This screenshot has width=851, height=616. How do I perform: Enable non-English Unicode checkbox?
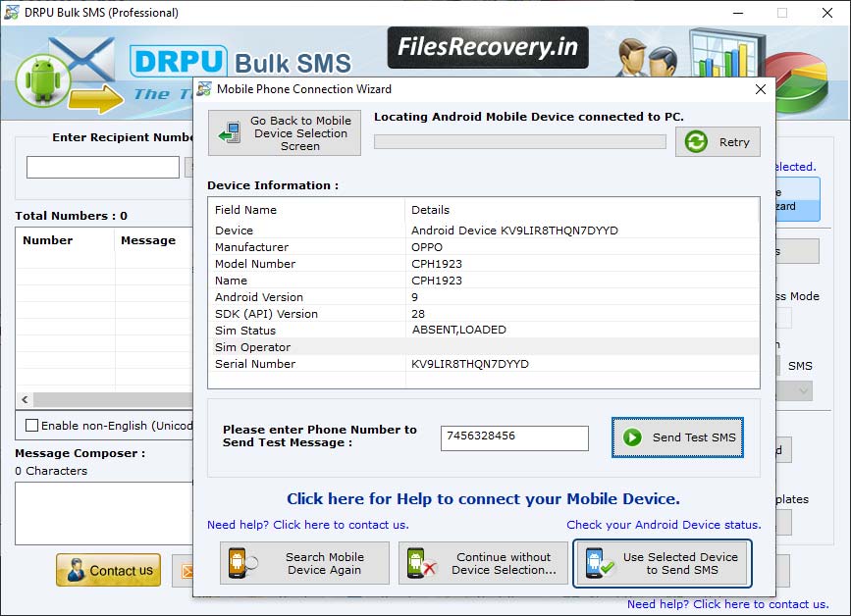pyautogui.click(x=32, y=426)
